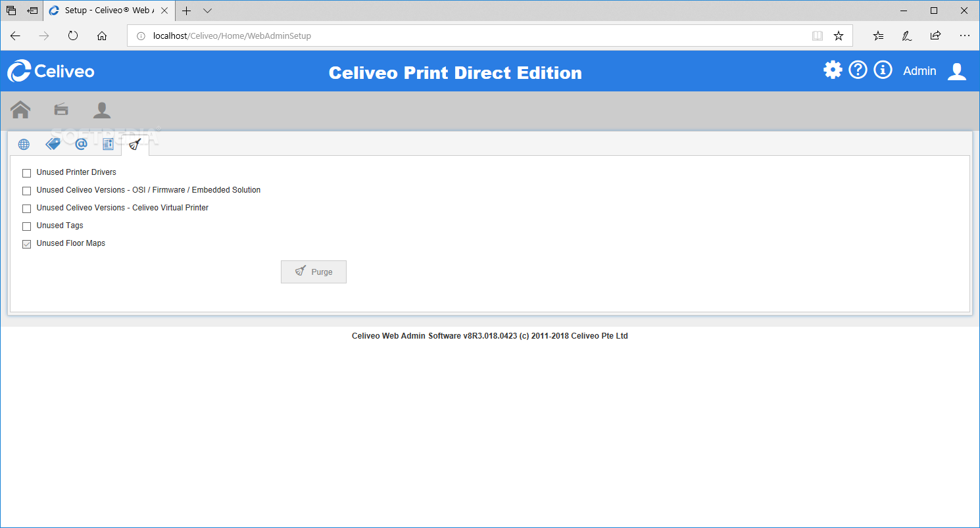Show tabs you've set aside icon

pos(11,11)
